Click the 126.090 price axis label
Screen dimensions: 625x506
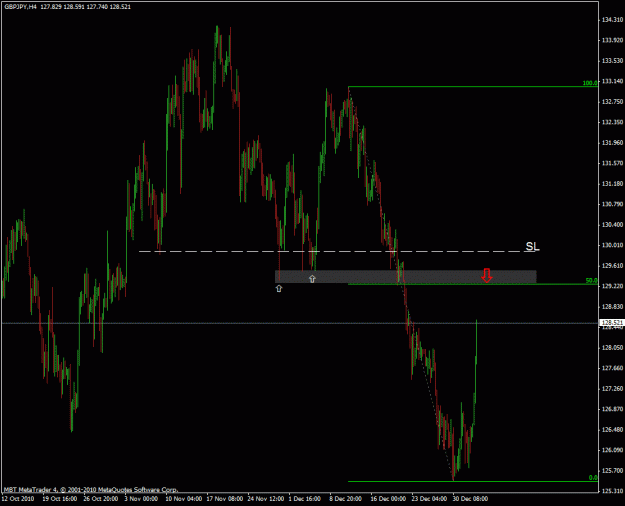612,450
